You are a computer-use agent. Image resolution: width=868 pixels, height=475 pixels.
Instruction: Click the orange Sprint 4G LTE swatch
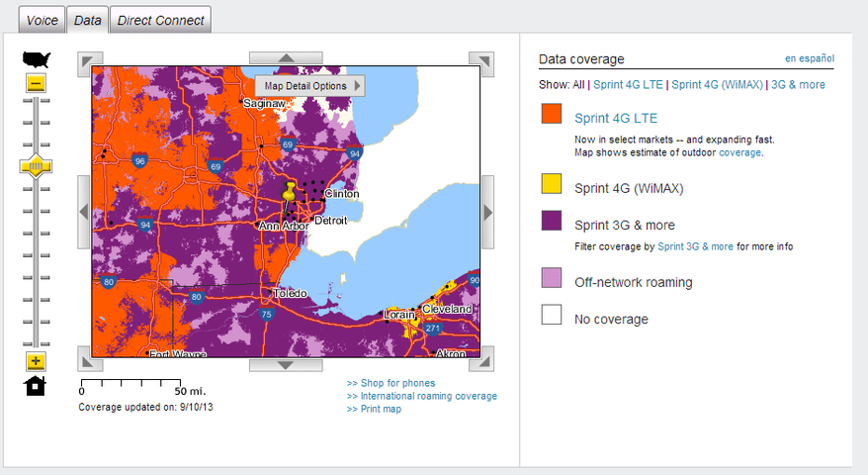[552, 113]
